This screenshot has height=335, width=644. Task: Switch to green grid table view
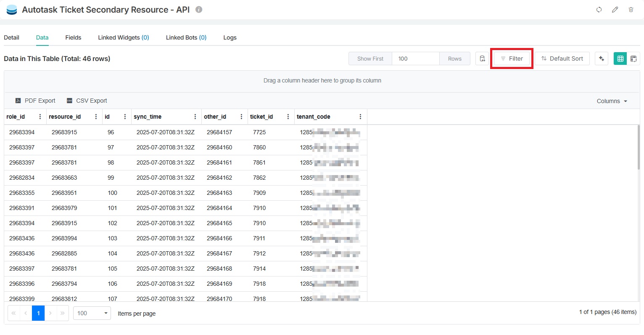(620, 58)
